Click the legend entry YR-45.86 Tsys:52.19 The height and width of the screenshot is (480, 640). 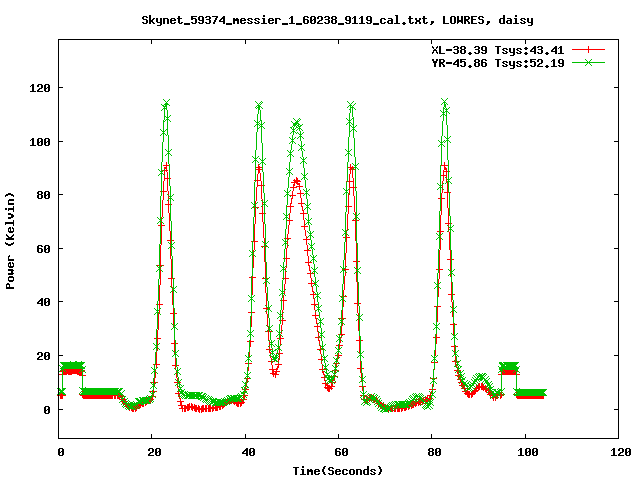(498, 63)
